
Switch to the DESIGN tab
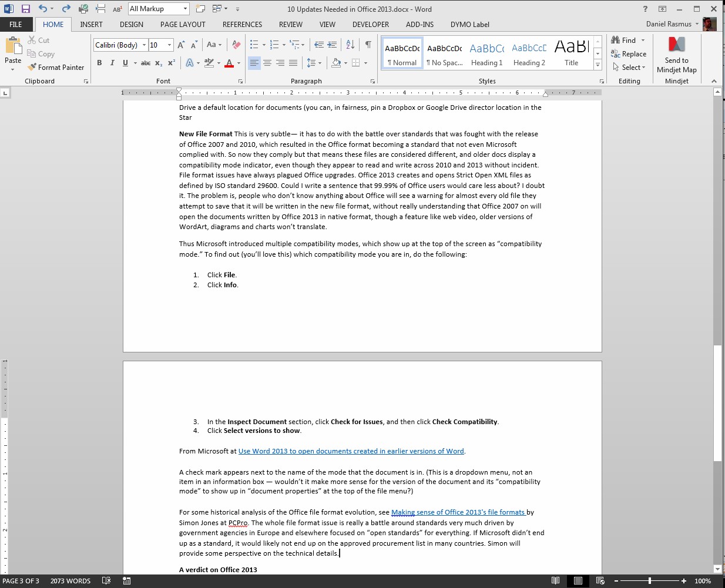click(x=132, y=25)
